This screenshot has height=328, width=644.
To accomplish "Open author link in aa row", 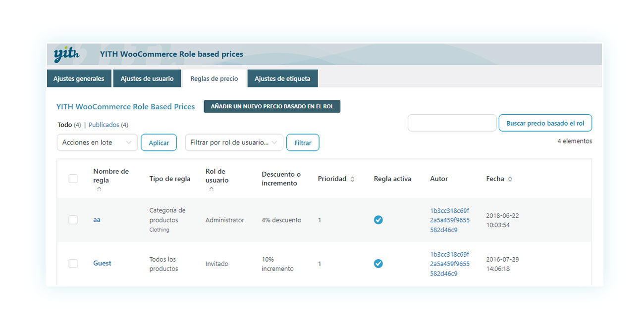I will click(450, 220).
